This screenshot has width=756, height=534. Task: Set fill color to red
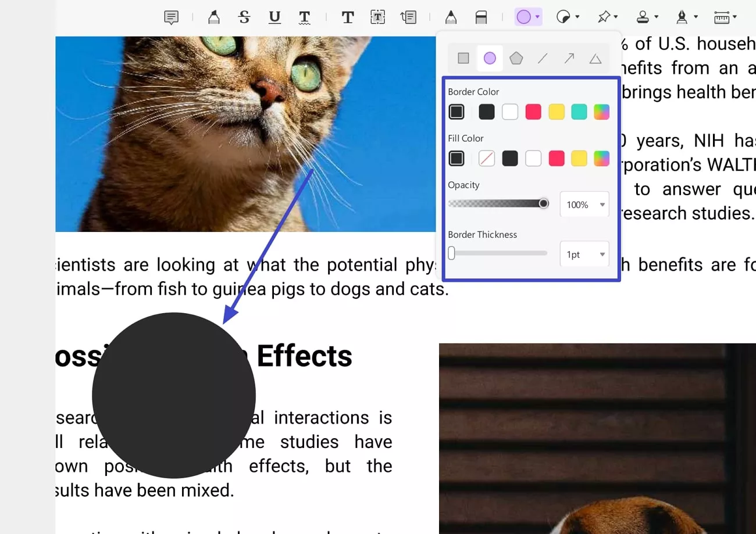tap(557, 158)
